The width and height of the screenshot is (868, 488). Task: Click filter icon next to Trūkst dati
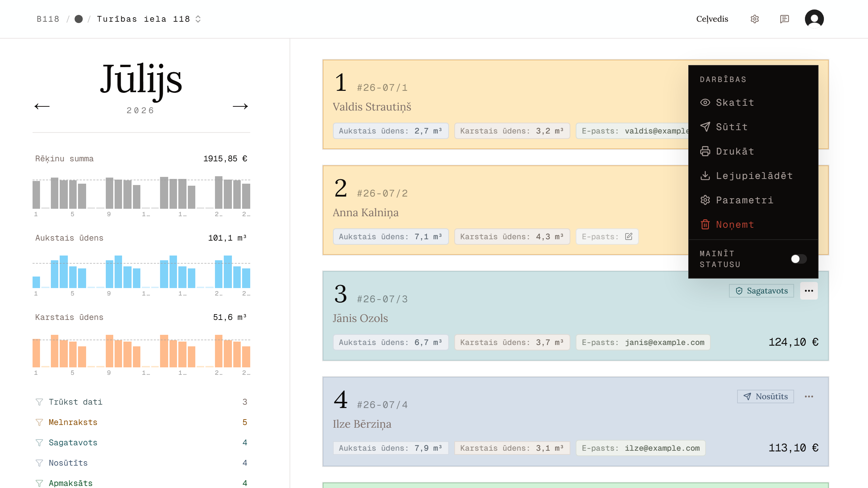pyautogui.click(x=39, y=402)
